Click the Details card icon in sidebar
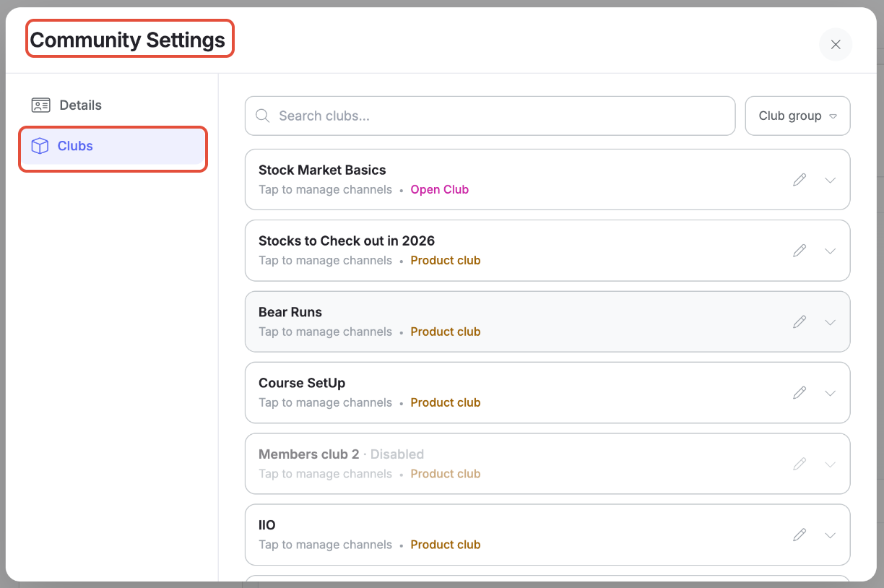The height and width of the screenshot is (588, 884). [x=40, y=105]
